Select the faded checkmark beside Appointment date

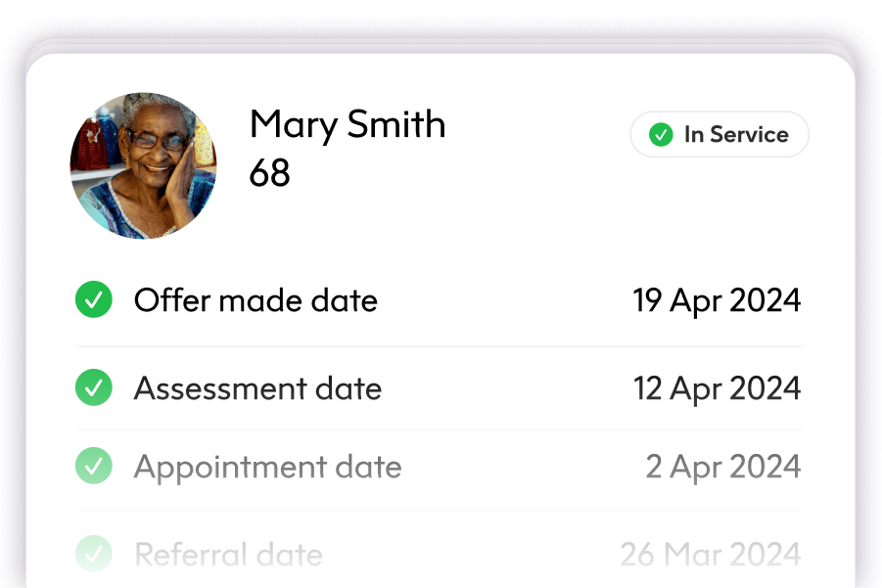(x=94, y=467)
